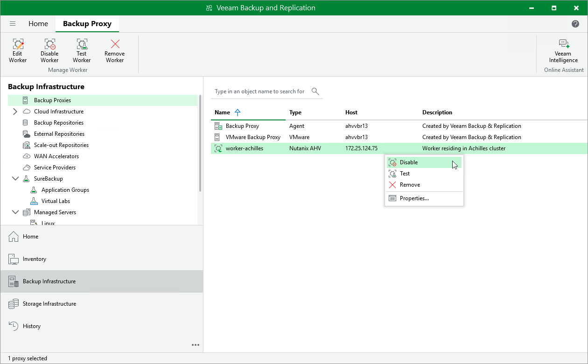Click '1 proxy selected' status bar text

(28, 358)
